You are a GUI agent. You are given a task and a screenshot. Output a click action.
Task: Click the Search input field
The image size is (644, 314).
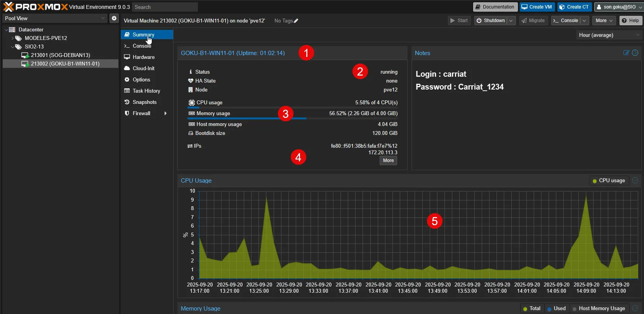pyautogui.click(x=165, y=7)
